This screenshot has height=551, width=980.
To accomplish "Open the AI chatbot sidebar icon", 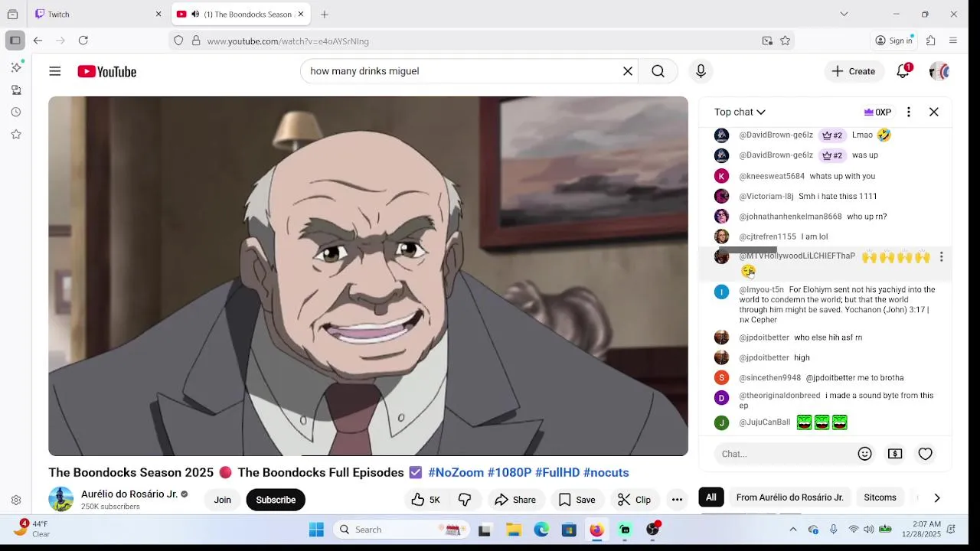I will point(16,67).
